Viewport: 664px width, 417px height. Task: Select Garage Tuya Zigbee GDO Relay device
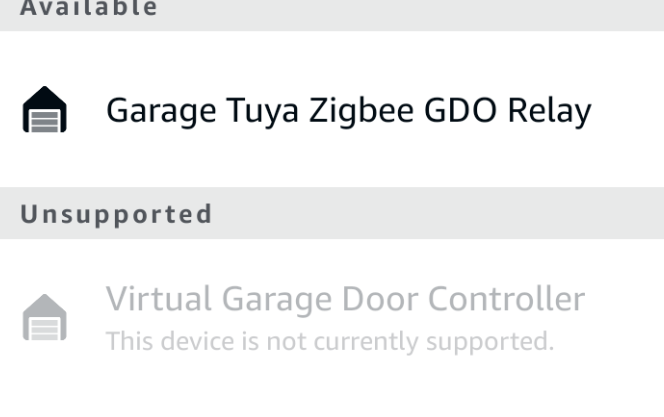pos(332,109)
